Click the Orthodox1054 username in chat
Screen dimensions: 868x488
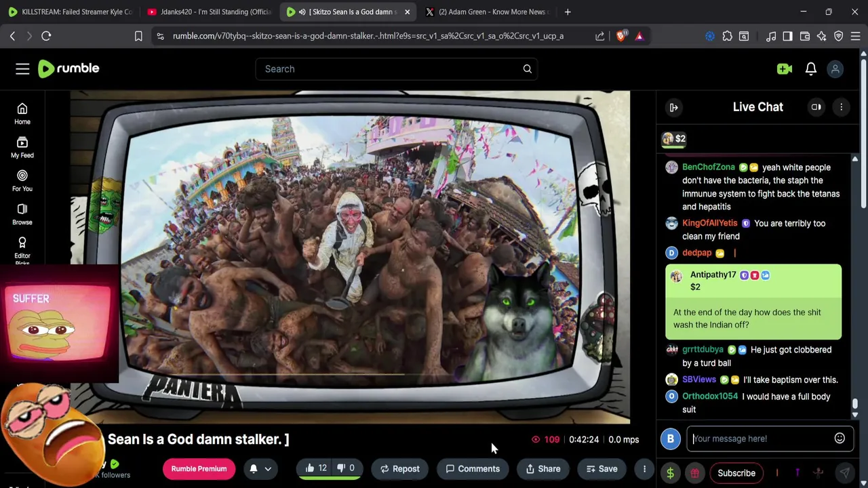tap(709, 396)
